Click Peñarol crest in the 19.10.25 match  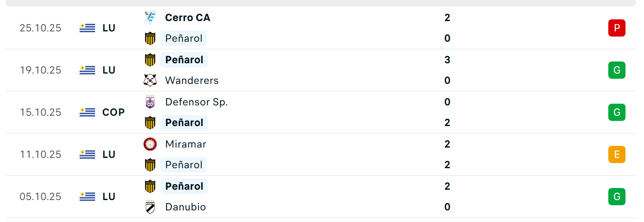click(150, 60)
